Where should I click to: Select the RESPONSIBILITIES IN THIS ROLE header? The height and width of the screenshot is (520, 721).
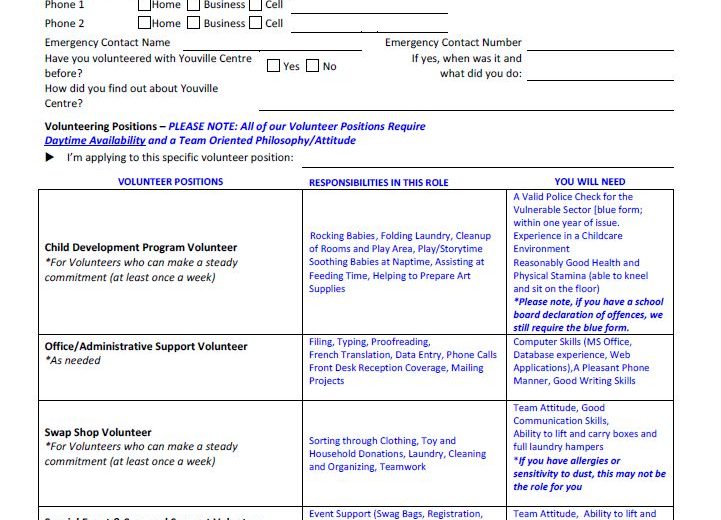pyautogui.click(x=378, y=183)
